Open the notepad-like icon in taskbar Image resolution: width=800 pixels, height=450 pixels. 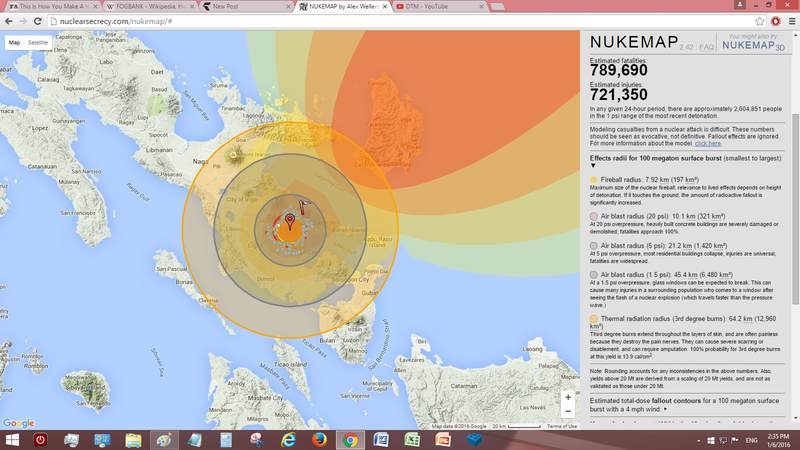(195, 440)
